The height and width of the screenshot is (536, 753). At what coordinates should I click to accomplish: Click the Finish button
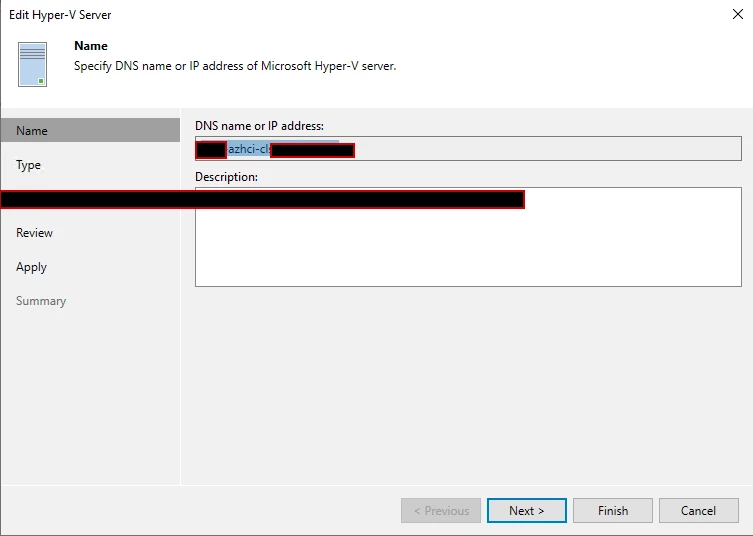[613, 511]
